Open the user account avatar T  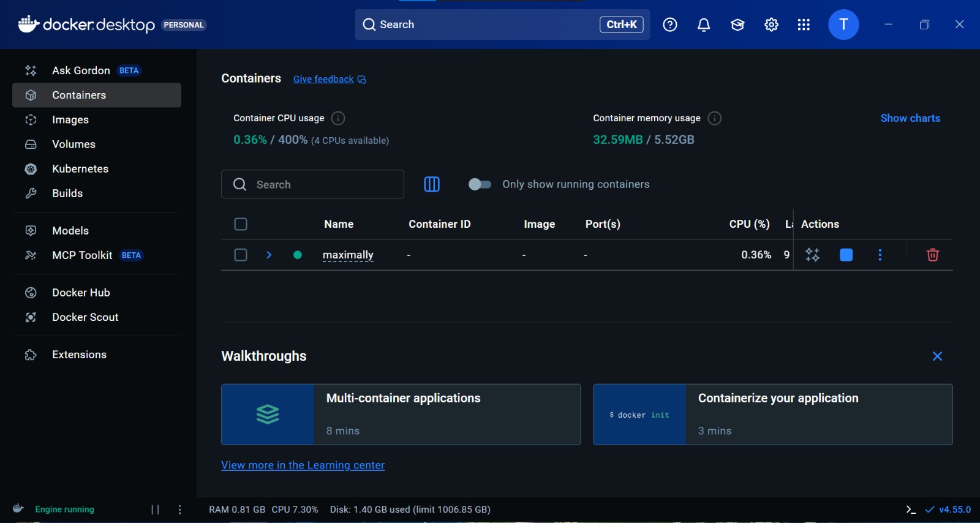click(843, 24)
